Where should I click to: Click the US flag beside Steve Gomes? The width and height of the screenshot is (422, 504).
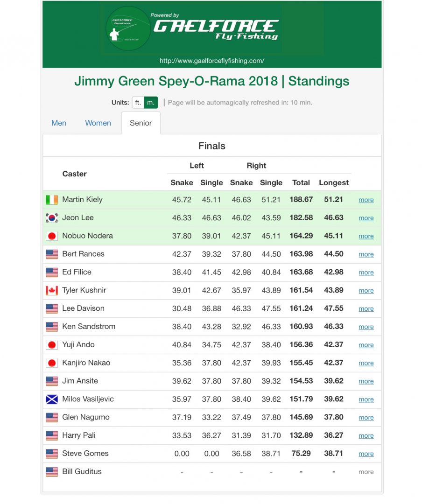[x=52, y=454]
